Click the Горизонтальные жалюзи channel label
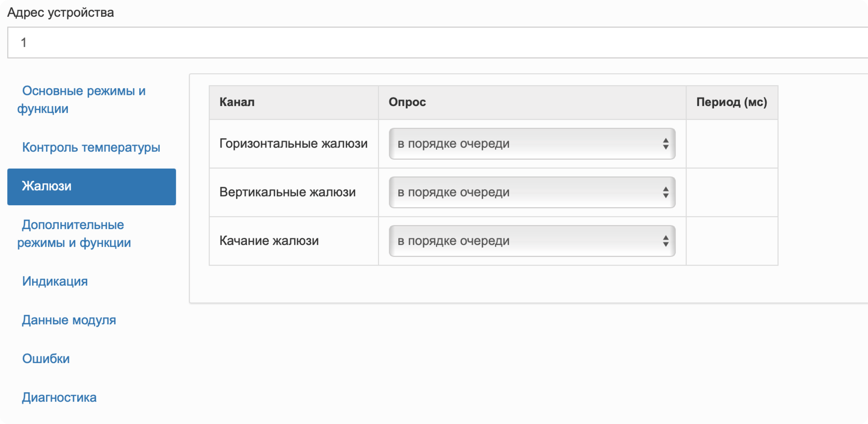 click(x=293, y=144)
